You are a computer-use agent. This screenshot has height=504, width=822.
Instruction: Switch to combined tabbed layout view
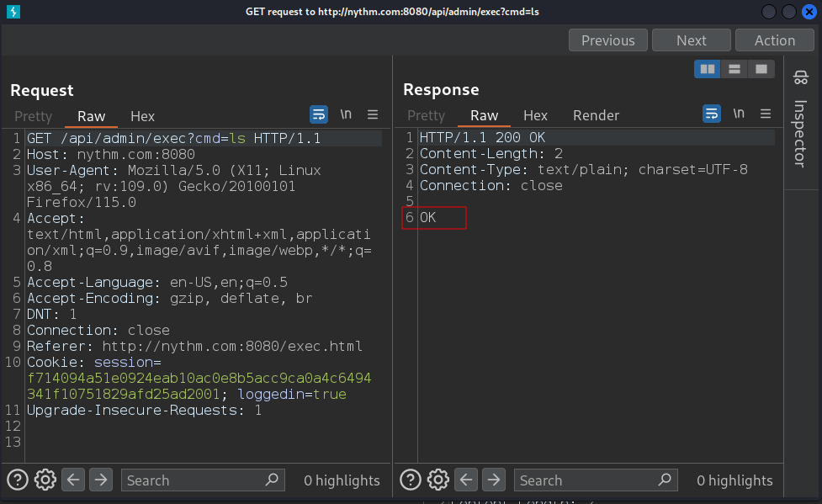pos(761,69)
